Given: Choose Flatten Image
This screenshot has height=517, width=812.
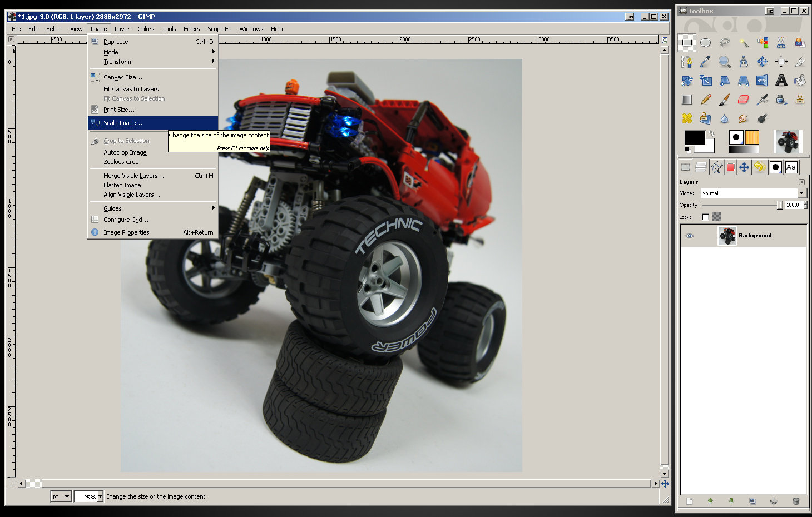Looking at the screenshot, I should click(x=153, y=185).
